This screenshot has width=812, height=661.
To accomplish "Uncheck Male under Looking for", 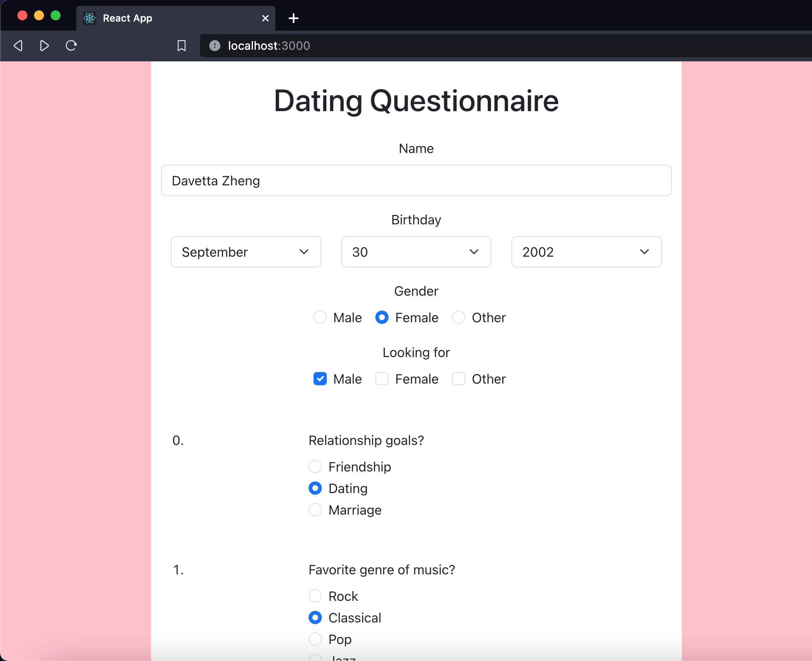I will tap(320, 379).
